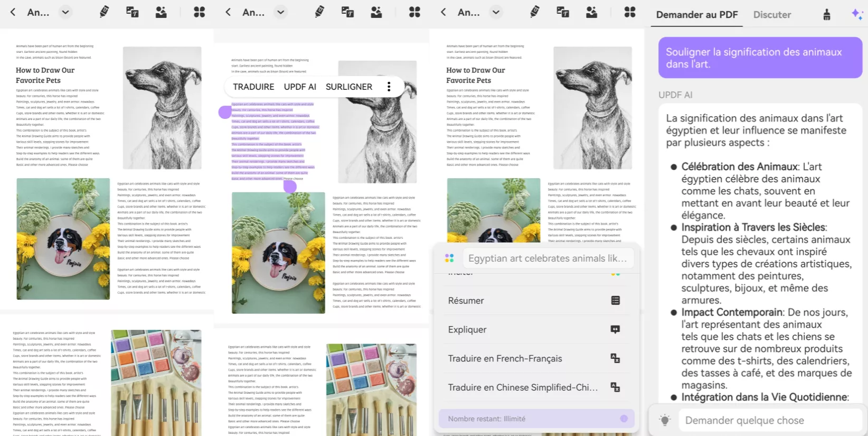This screenshot has width=868, height=436.
Task: Tap TRADUIRE in the text selection popup
Action: pos(253,87)
